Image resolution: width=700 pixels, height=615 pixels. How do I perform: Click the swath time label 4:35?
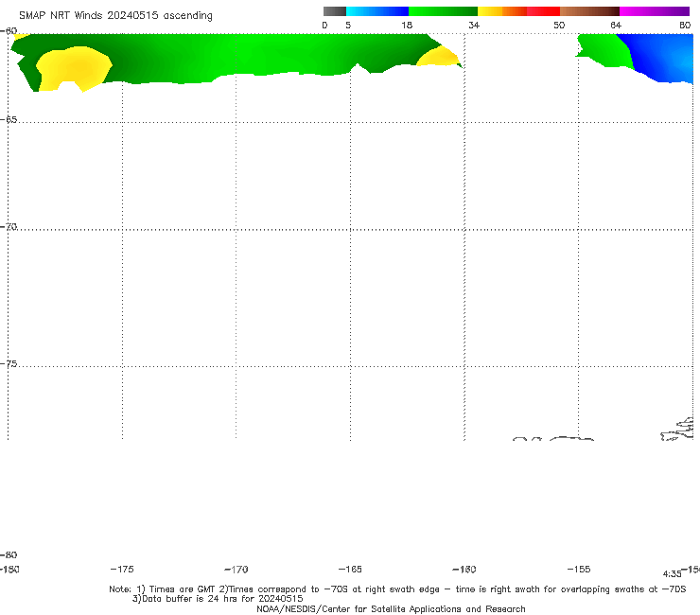click(672, 574)
